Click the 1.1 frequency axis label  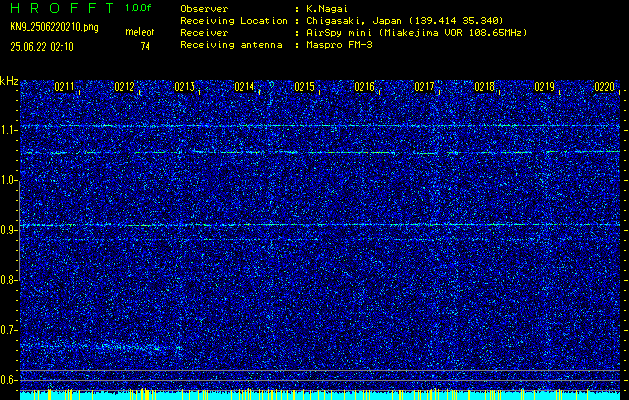click(8, 130)
